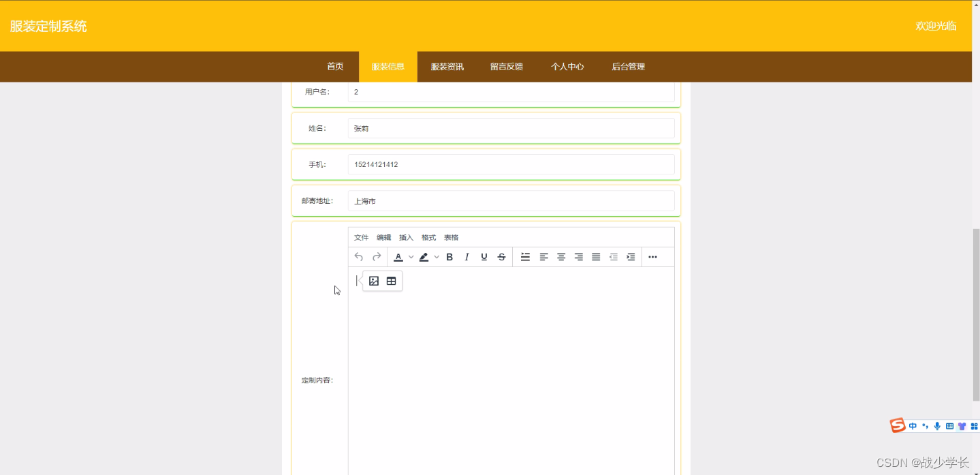
Task: Apply text color with the A button
Action: [398, 257]
